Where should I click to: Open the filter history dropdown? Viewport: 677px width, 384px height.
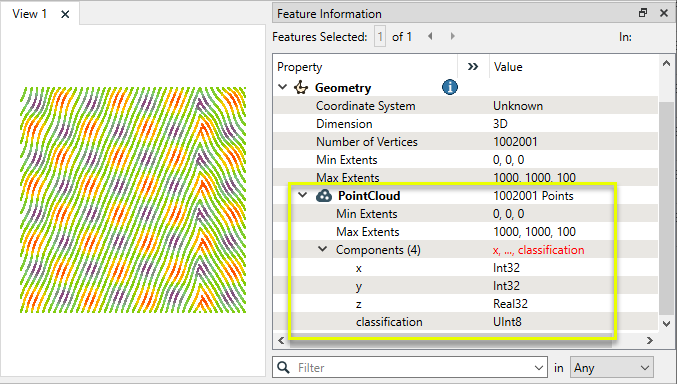(539, 368)
